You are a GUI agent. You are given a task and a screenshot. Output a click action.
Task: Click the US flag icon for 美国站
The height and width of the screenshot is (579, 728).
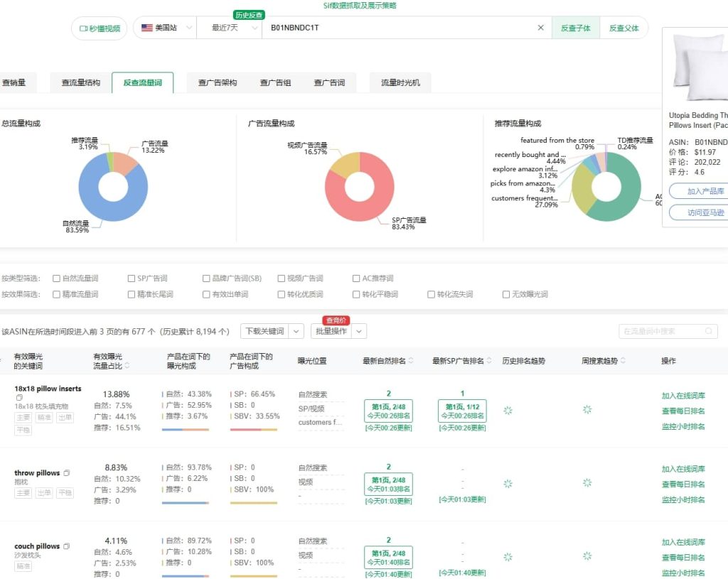point(147,28)
